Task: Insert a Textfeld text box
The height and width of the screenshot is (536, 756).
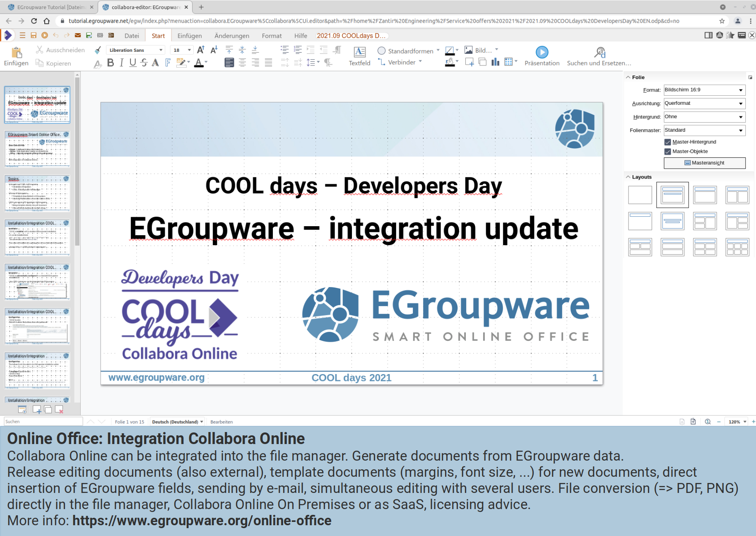Action: (x=359, y=56)
